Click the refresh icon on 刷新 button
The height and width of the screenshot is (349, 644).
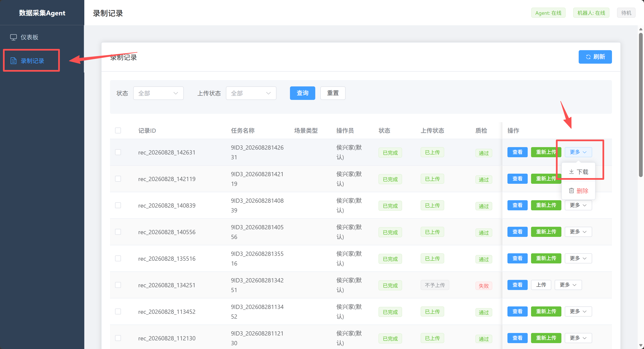click(x=588, y=57)
